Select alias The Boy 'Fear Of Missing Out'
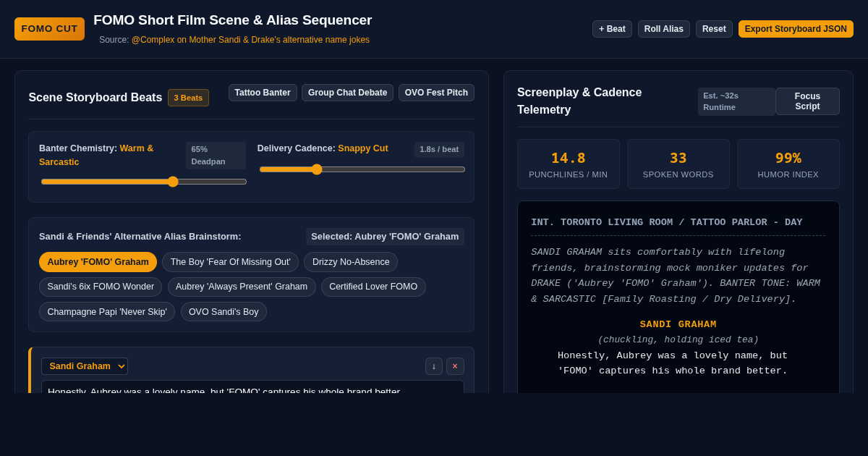This screenshot has height=456, width=868. pos(231,262)
